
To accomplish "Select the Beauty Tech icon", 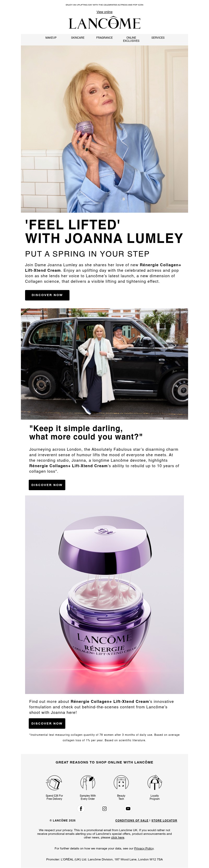I will click(x=121, y=782).
